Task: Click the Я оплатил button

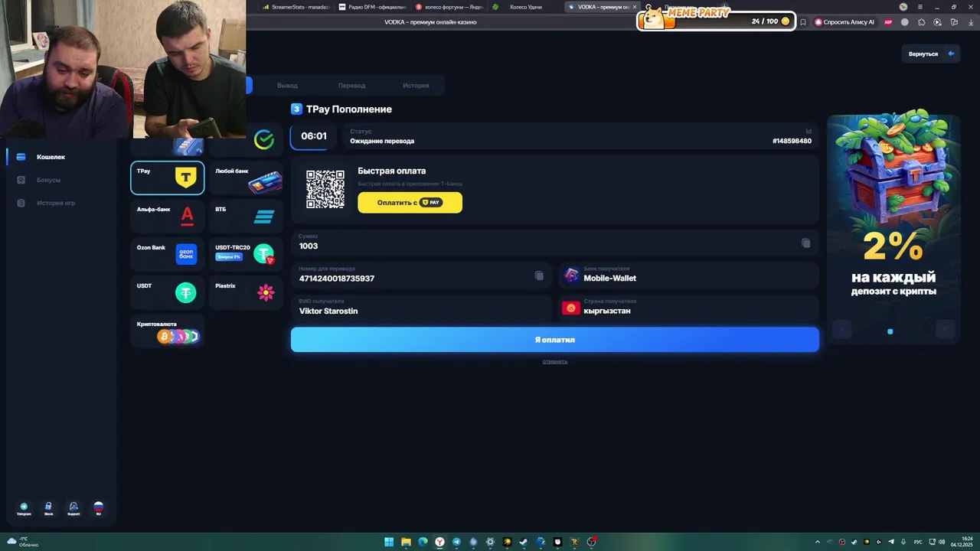Action: [x=554, y=340]
